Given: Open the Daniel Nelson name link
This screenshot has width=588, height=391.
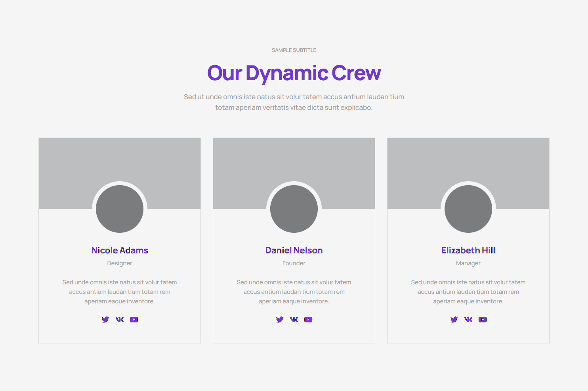Looking at the screenshot, I should pyautogui.click(x=294, y=251).
